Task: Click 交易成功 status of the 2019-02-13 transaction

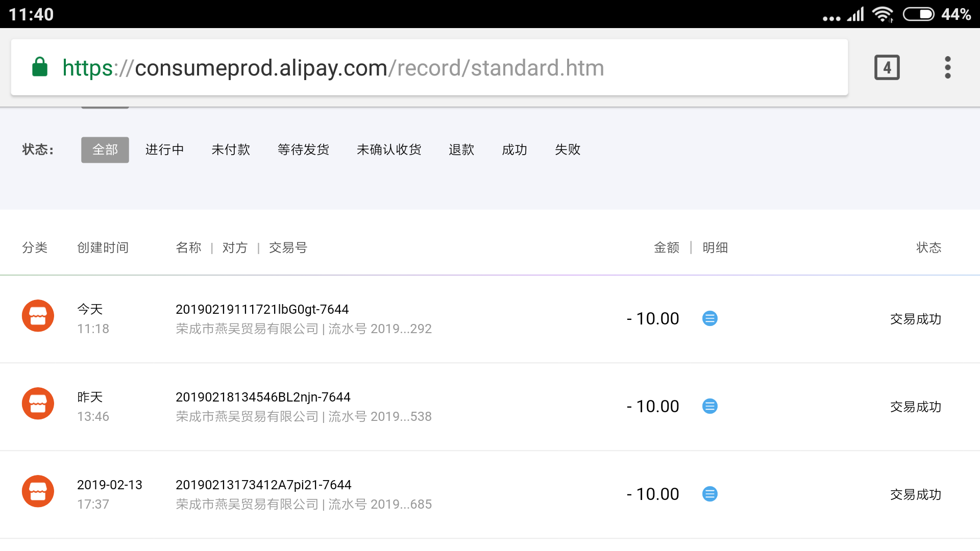Action: [x=916, y=494]
